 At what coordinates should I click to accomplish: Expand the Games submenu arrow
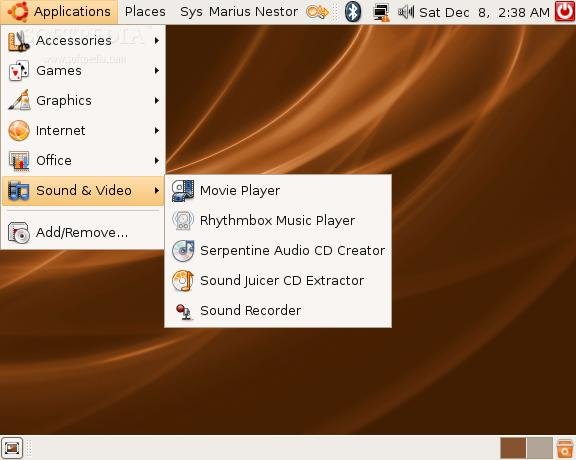pos(157,71)
